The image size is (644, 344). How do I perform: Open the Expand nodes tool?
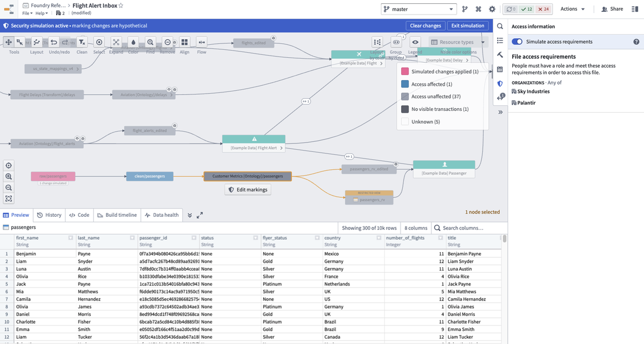pyautogui.click(x=116, y=42)
